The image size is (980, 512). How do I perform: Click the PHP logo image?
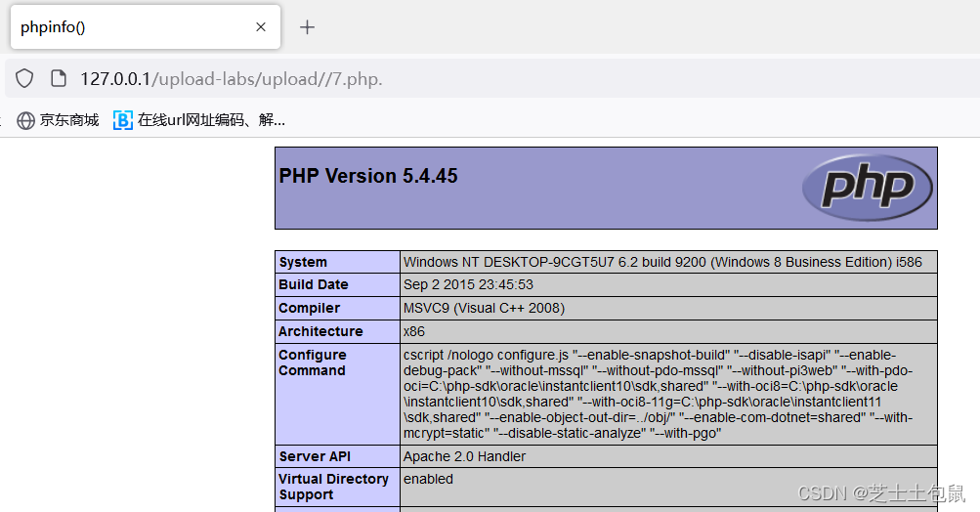(x=868, y=188)
